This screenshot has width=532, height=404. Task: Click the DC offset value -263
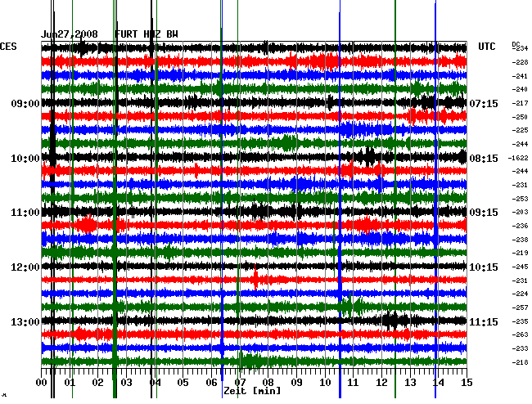(520, 334)
